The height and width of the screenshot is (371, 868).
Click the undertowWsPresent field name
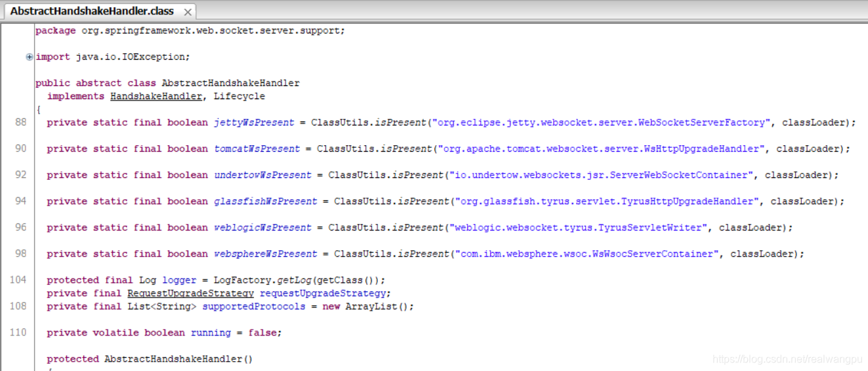point(262,175)
